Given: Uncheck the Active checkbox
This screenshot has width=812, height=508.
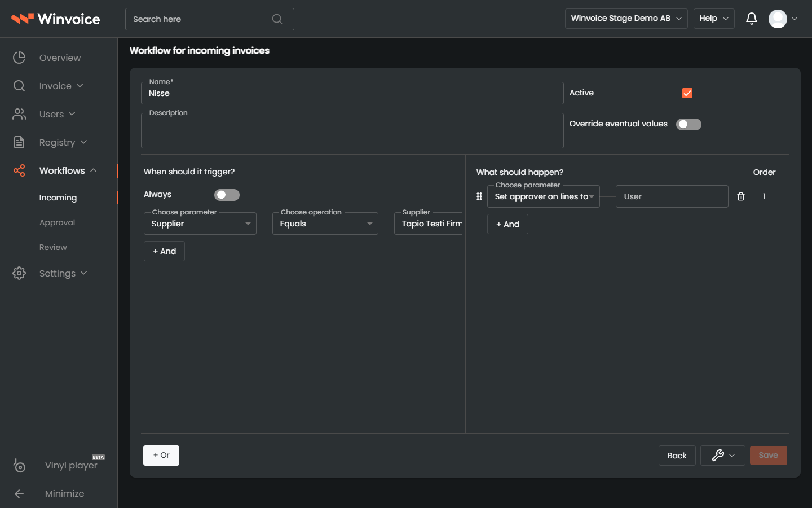Looking at the screenshot, I should coord(687,93).
